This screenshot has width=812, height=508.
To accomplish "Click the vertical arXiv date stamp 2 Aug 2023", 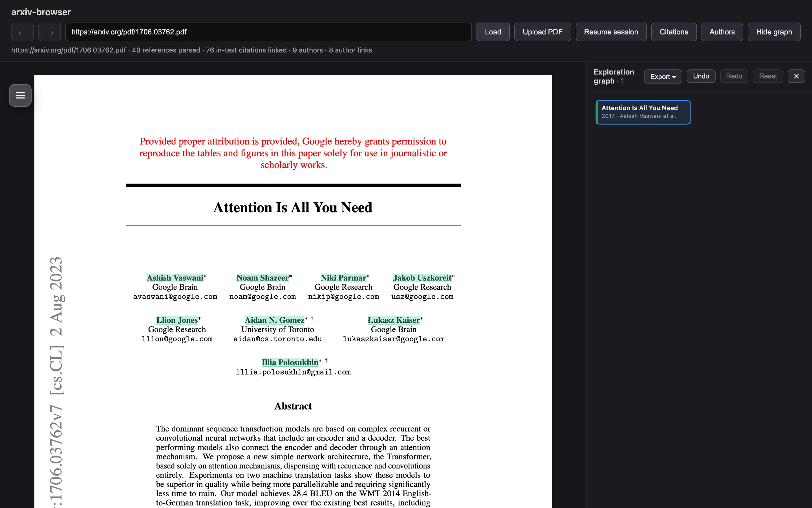I will (x=56, y=297).
